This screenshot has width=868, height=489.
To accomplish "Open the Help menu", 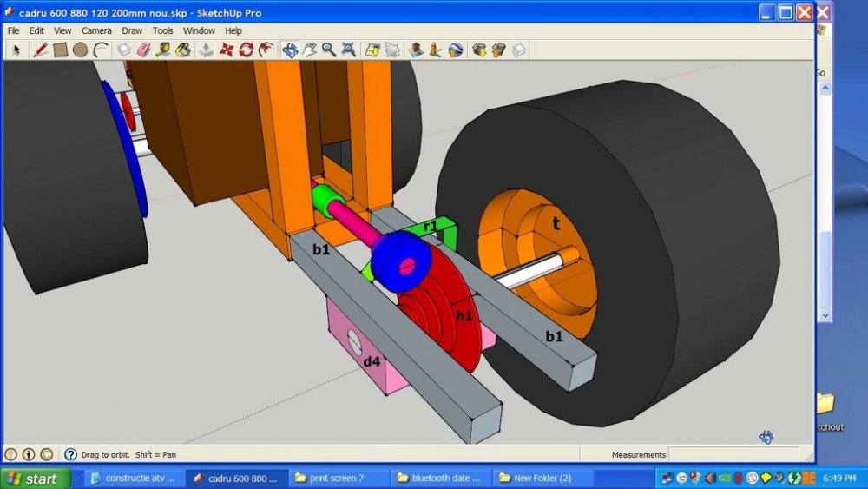I will pos(233,31).
